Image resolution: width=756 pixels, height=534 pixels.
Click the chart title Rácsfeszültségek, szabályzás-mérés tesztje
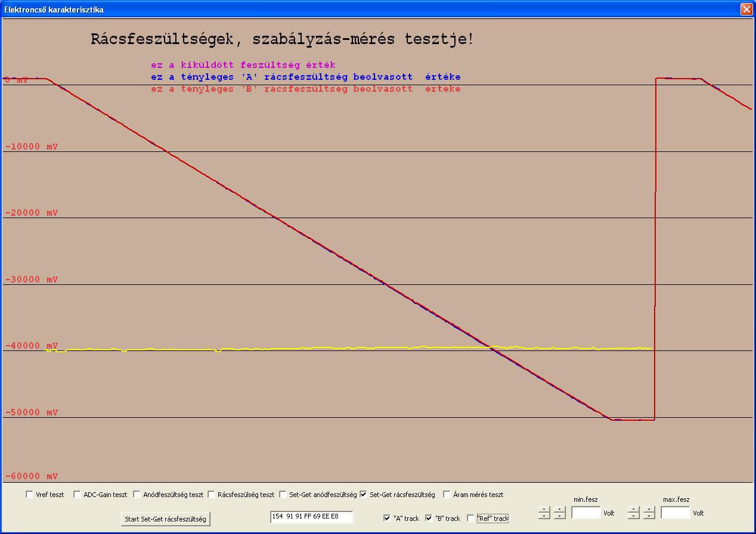pos(283,39)
